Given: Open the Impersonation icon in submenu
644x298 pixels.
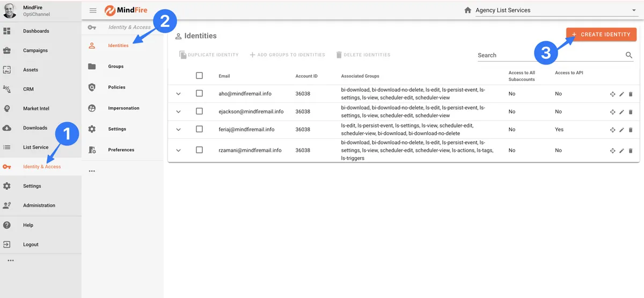Looking at the screenshot, I should 92,108.
